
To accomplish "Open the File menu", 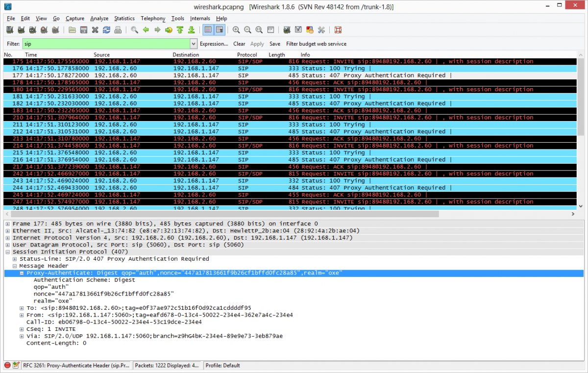I will tap(11, 19).
